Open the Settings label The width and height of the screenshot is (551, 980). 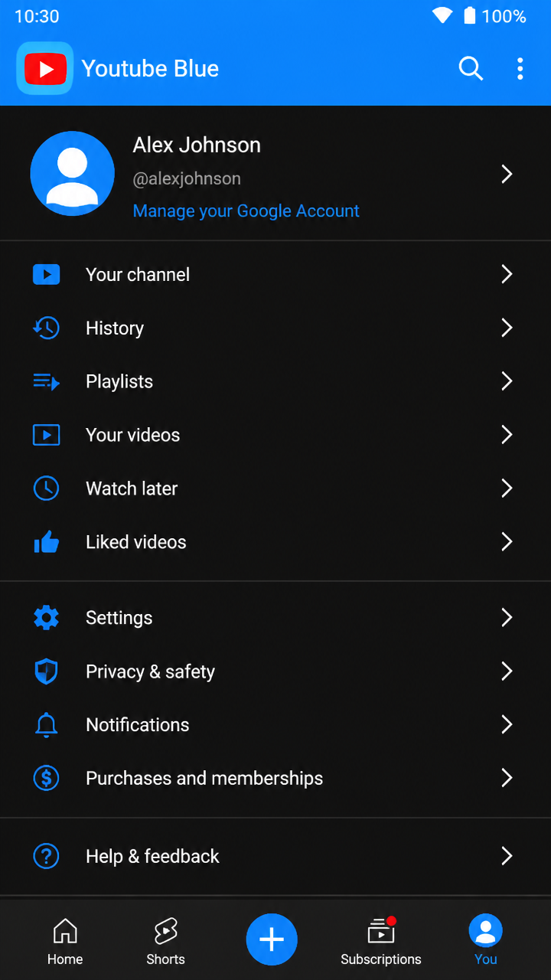click(x=119, y=619)
